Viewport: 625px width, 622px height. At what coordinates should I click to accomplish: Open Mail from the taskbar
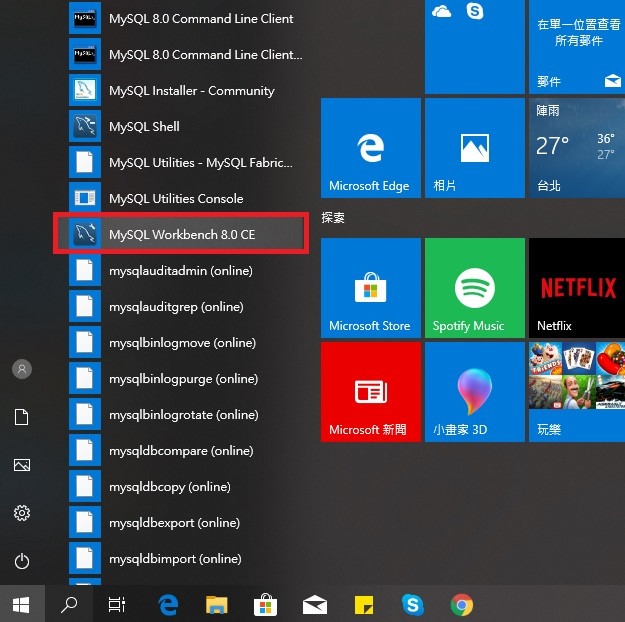[x=315, y=605]
